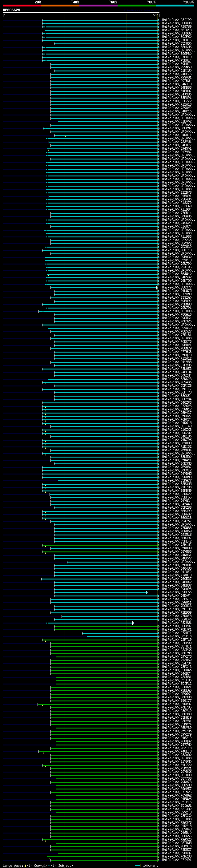Click the query end position 505
The width and height of the screenshot is (197, 868).
click(155, 15)
